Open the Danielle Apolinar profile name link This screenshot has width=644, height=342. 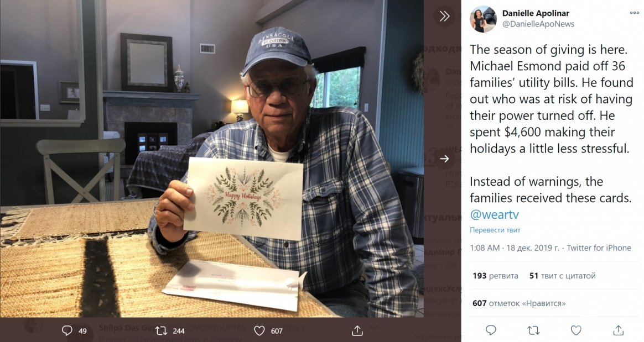coord(536,13)
